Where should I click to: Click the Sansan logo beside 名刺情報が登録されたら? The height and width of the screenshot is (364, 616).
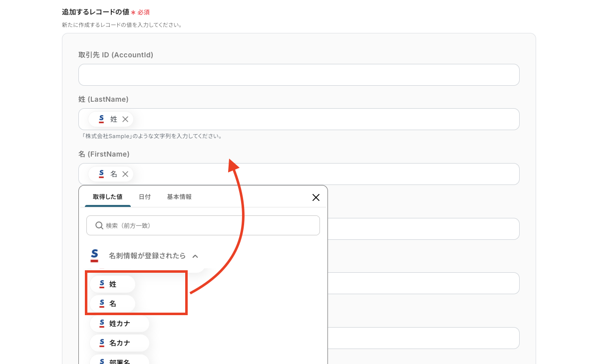click(x=94, y=256)
